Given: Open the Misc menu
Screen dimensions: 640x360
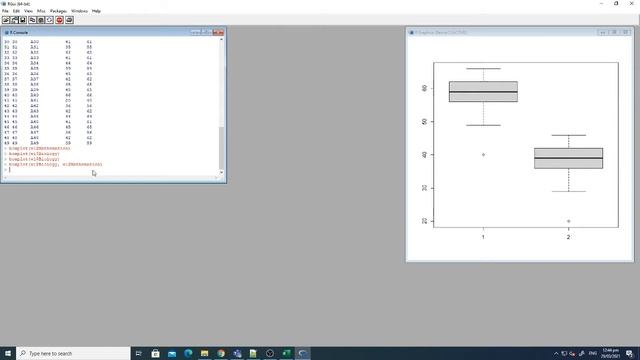Looking at the screenshot, I should [x=41, y=11].
